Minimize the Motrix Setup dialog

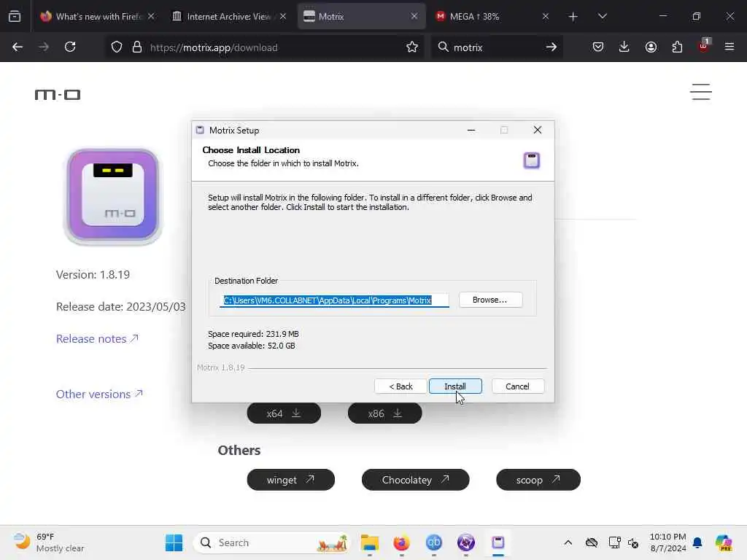tap(471, 130)
